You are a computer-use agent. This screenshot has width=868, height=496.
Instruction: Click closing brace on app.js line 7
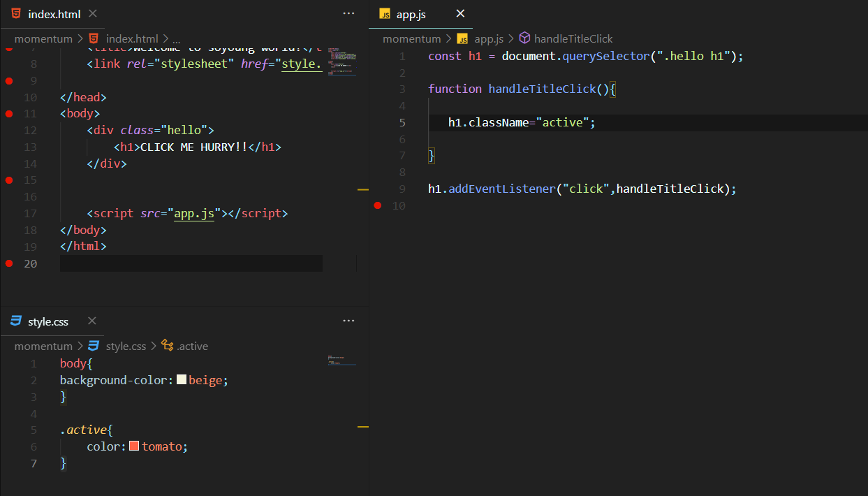click(432, 155)
